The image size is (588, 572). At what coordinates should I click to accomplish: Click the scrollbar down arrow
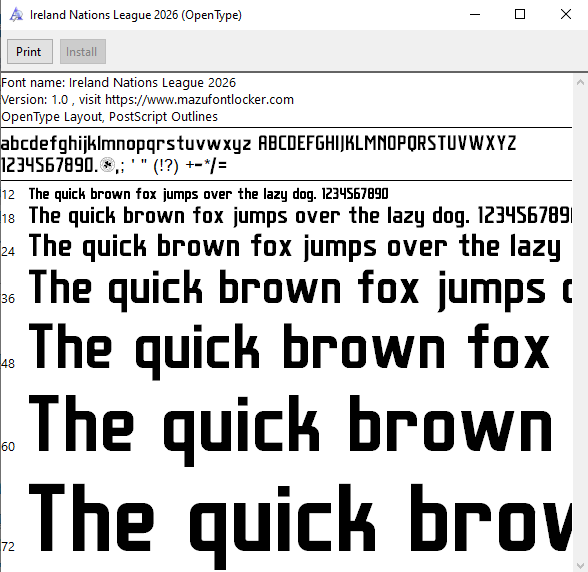580,565
